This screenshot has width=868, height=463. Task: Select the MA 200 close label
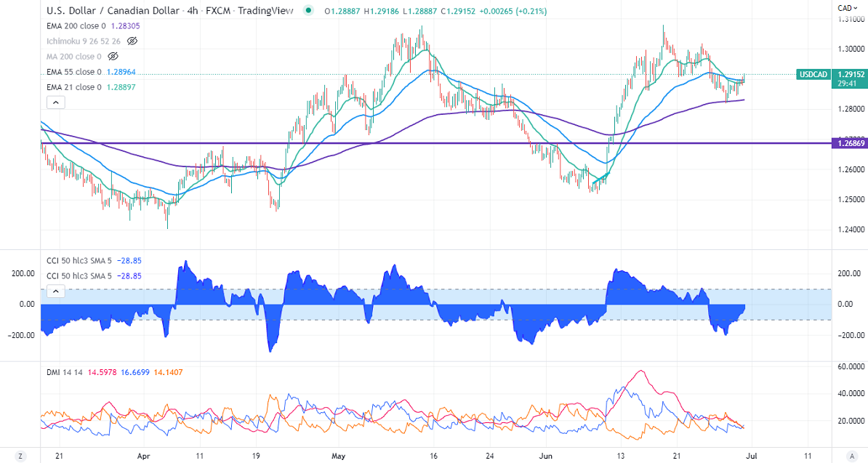pos(74,57)
